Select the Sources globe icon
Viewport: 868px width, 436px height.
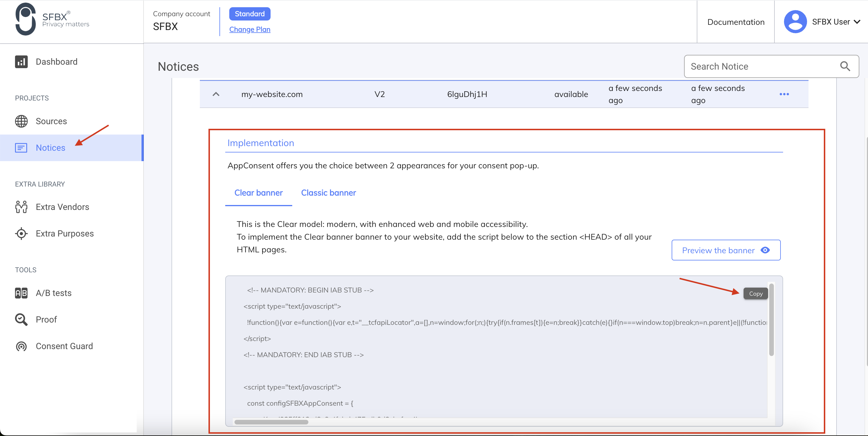point(21,121)
